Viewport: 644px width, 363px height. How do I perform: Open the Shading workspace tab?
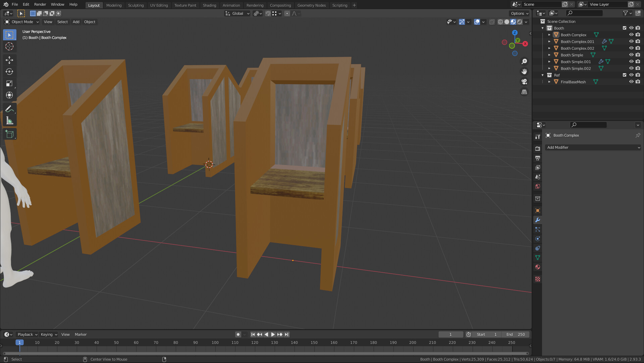coord(209,5)
